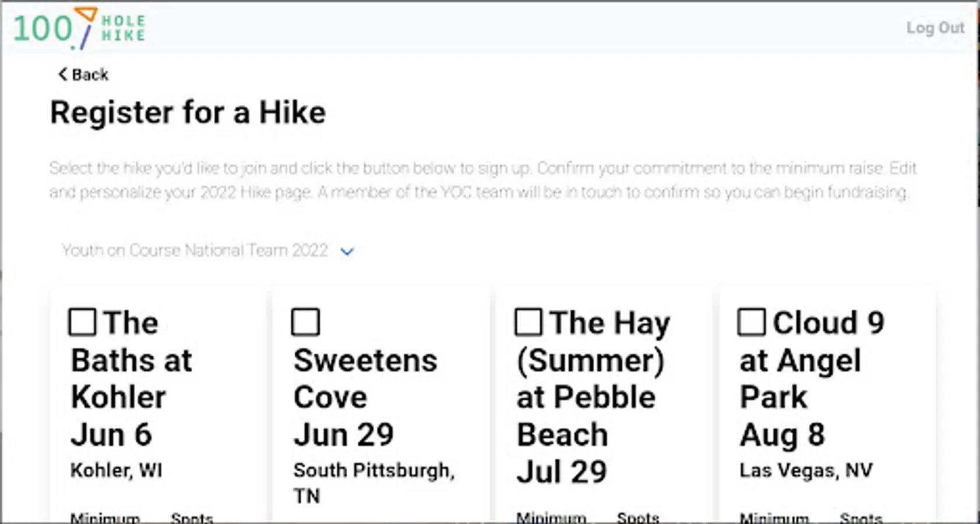The width and height of the screenshot is (980, 524).
Task: Click the 100 Hole Hike logo
Action: coord(79,29)
